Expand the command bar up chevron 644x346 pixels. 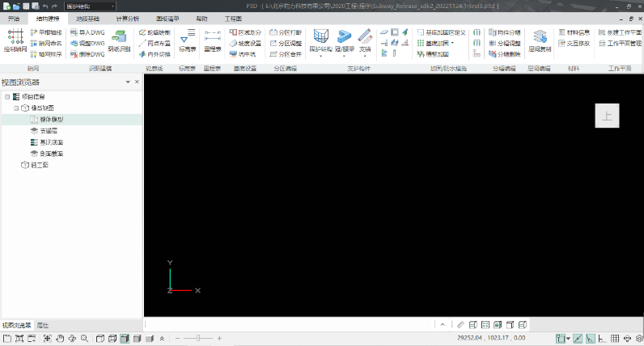(443, 325)
